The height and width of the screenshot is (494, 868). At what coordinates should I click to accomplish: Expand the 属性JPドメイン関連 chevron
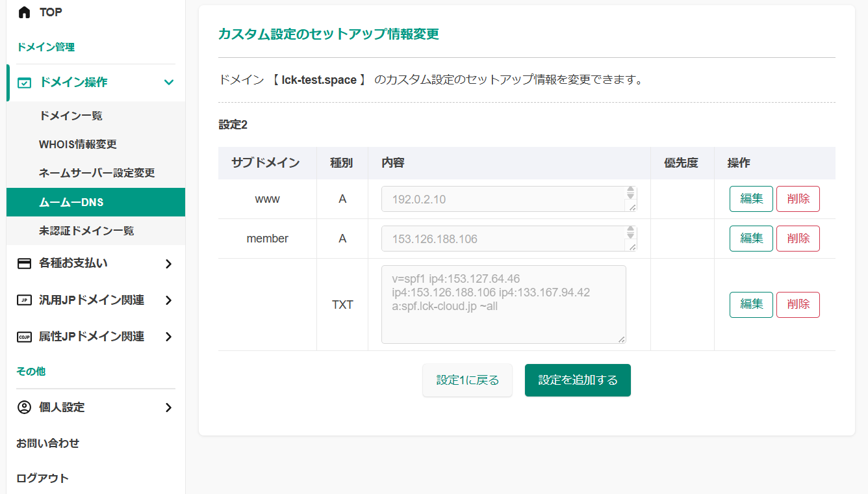169,337
